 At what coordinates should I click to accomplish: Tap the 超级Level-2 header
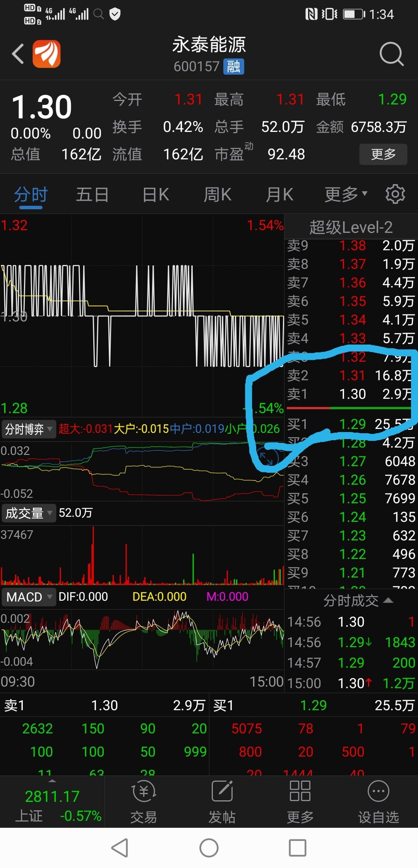(351, 227)
